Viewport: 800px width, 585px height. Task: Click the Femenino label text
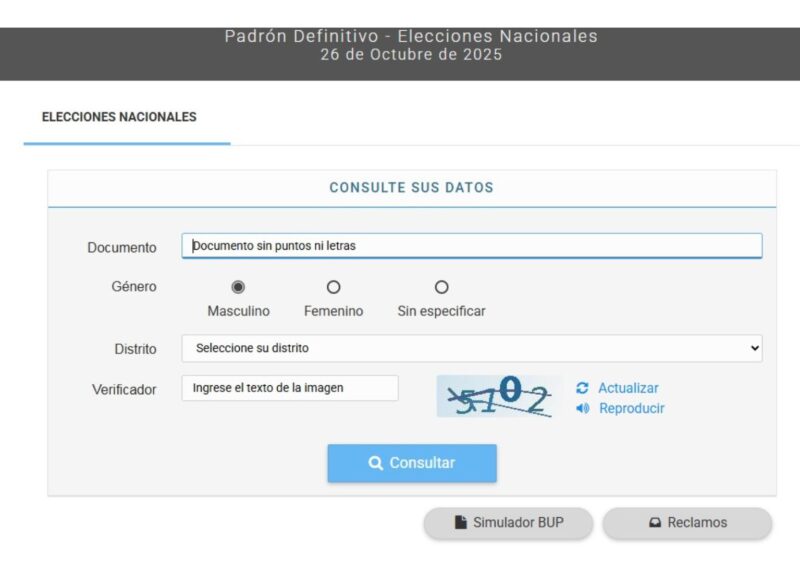click(x=333, y=311)
